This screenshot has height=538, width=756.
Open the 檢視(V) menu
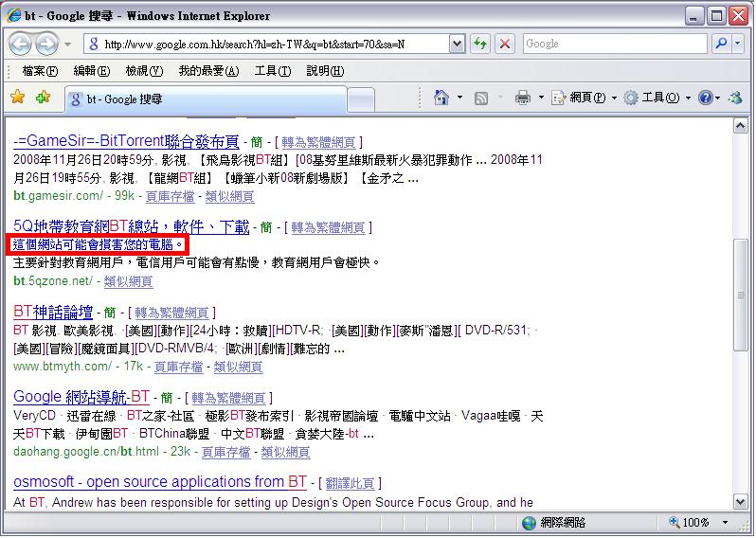tap(144, 71)
